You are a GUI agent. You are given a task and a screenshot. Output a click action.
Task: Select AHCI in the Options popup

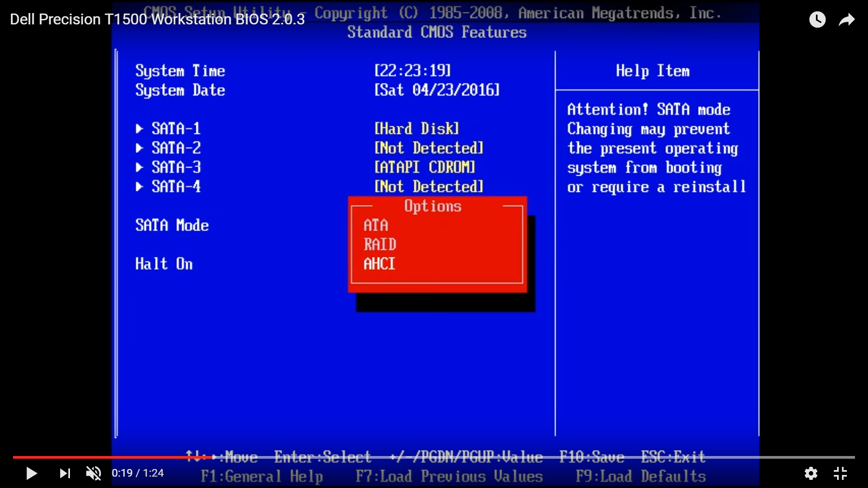tap(379, 264)
